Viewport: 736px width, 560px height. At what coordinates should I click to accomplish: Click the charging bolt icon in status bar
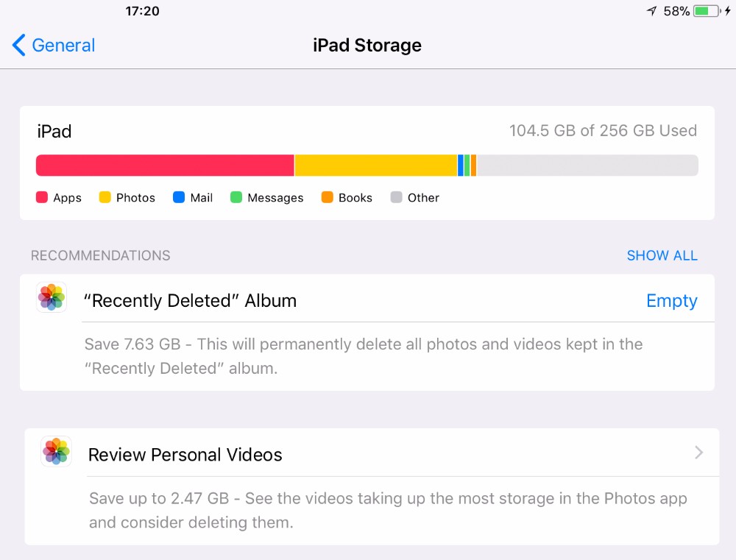click(x=728, y=11)
